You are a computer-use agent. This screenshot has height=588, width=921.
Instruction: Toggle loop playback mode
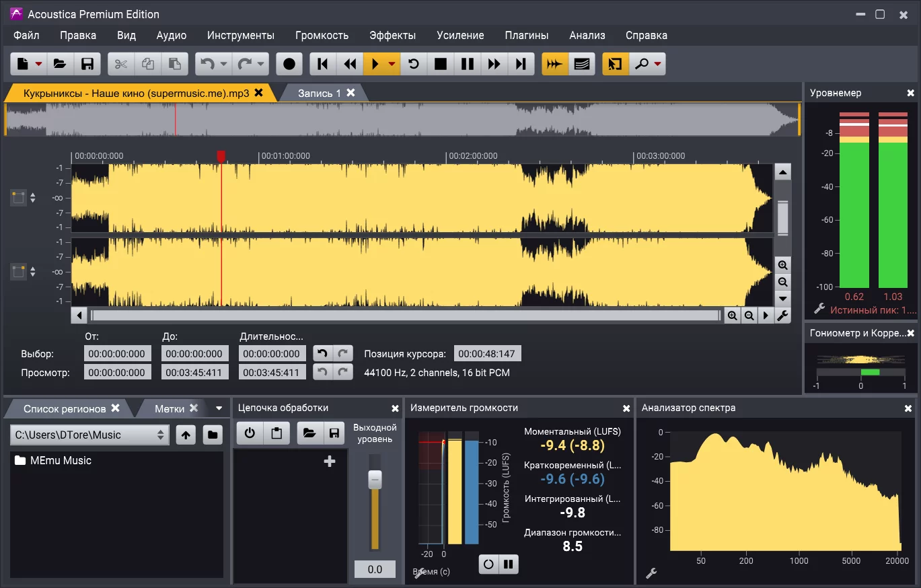point(414,64)
